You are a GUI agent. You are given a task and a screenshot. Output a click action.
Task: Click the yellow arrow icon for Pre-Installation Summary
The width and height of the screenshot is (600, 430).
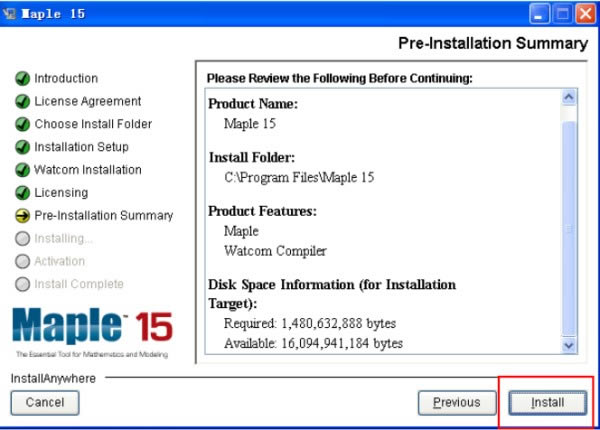[23, 216]
